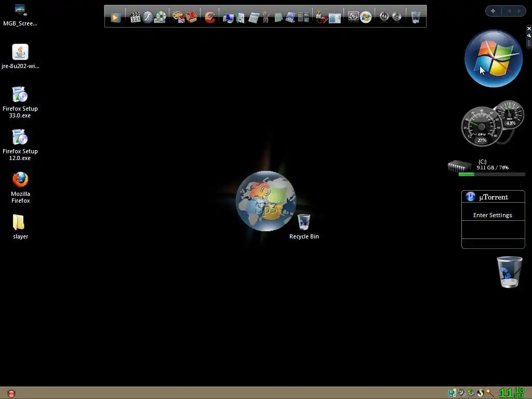Click the memory 43% gauge dial
Image resolution: width=532 pixels, height=399 pixels.
510,114
